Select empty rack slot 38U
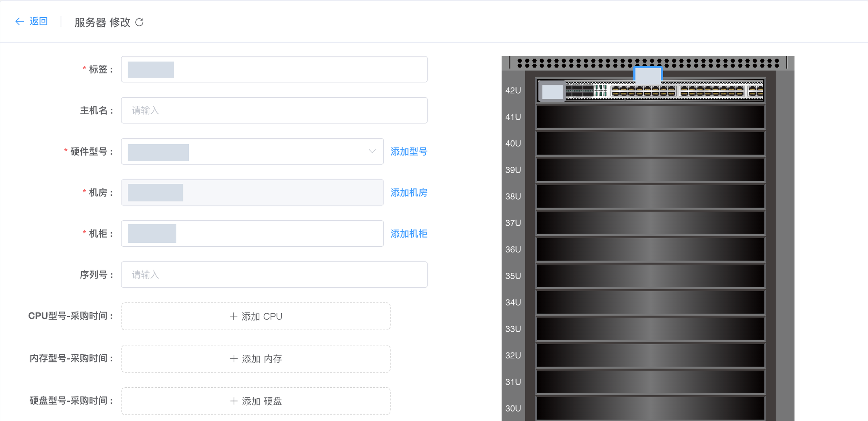868x421 pixels. point(651,196)
